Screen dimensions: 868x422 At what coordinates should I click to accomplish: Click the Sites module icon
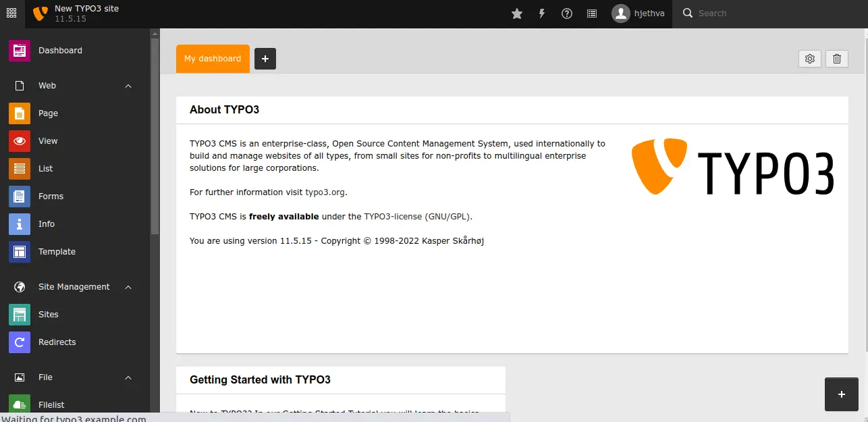(20, 315)
